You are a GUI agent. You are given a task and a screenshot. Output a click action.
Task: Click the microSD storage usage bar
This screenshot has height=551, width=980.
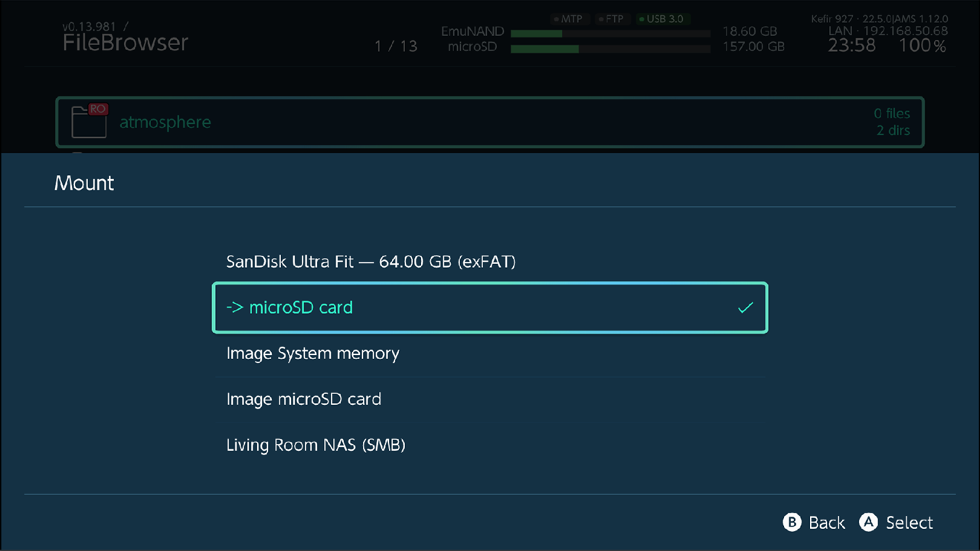[610, 49]
